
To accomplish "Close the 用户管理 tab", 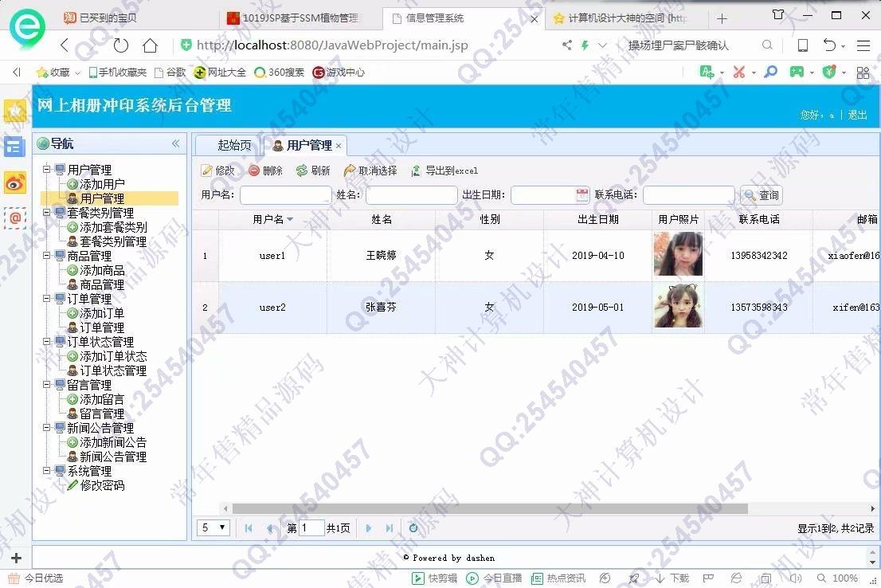I will [339, 146].
